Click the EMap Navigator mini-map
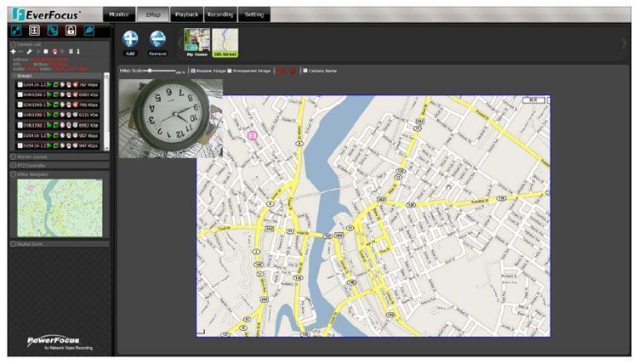This screenshot has width=638, height=364. (60, 208)
